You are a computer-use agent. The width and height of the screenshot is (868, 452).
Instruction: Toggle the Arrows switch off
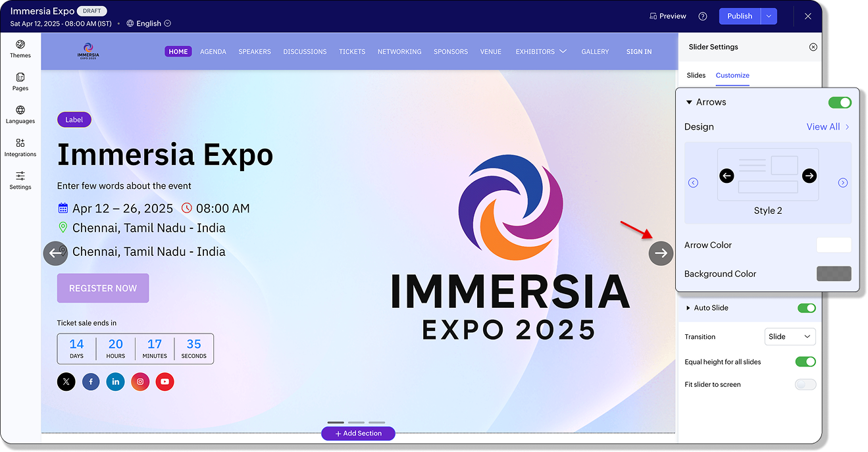coord(840,103)
